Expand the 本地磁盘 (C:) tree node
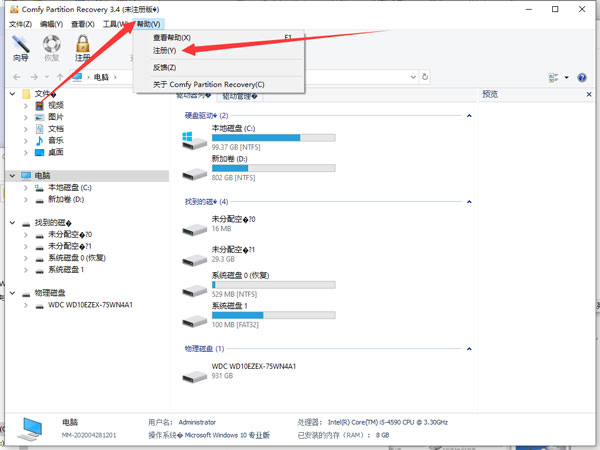Image resolution: width=600 pixels, height=450 pixels. coord(26,188)
